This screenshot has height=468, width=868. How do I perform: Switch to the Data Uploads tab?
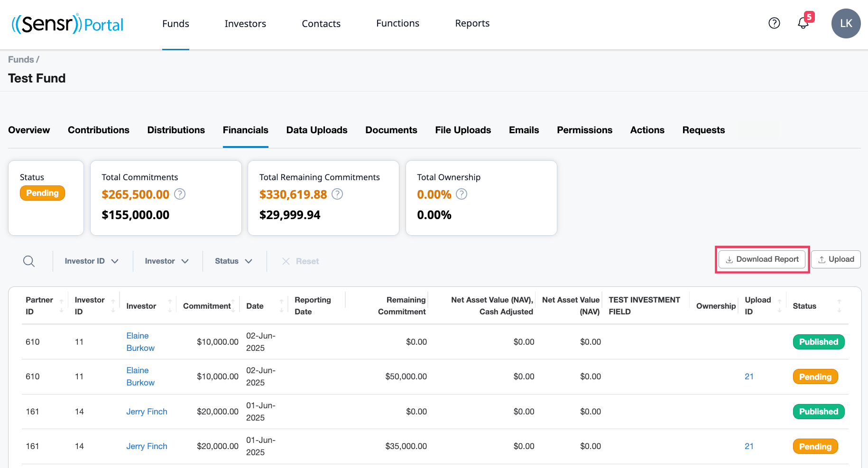pyautogui.click(x=317, y=130)
